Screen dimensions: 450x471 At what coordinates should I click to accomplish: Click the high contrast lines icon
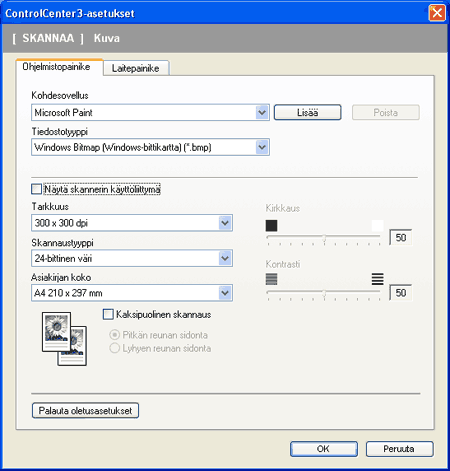click(x=377, y=279)
